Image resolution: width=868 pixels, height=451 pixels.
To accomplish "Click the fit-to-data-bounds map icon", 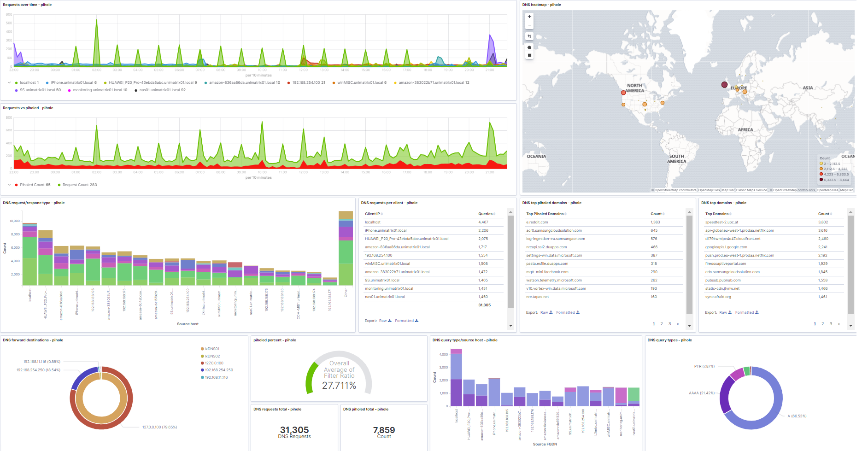I will (529, 36).
